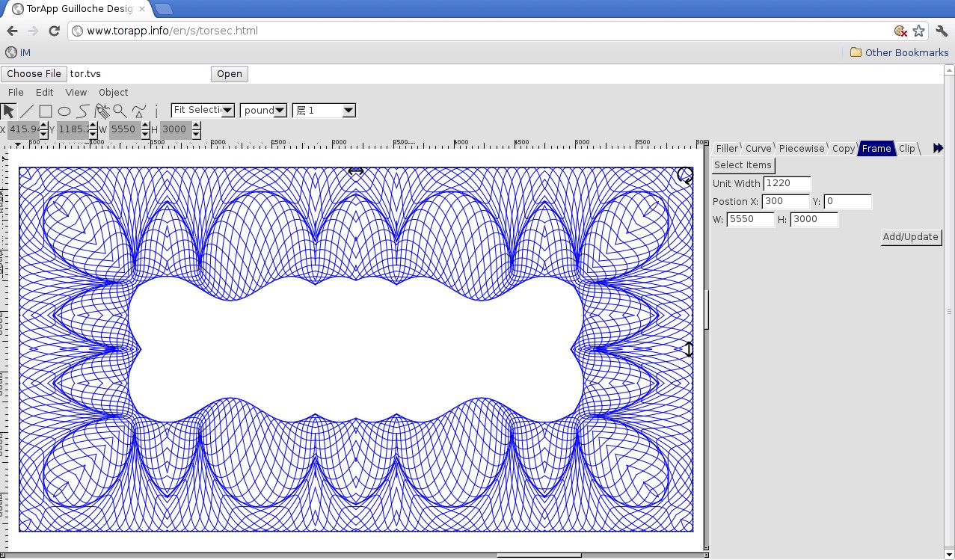955x560 pixels.
Task: Switch to the Piecewise tab
Action: coord(802,148)
